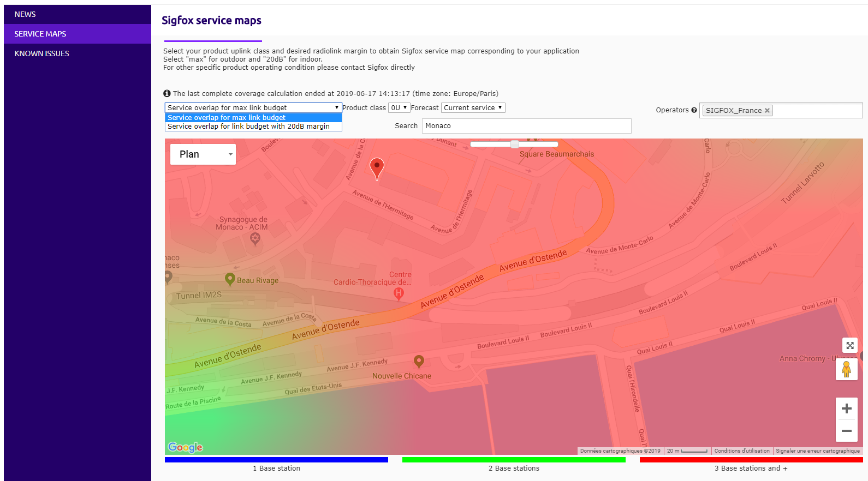
Task: Click the info icon beside coverage calculation
Action: point(167,93)
